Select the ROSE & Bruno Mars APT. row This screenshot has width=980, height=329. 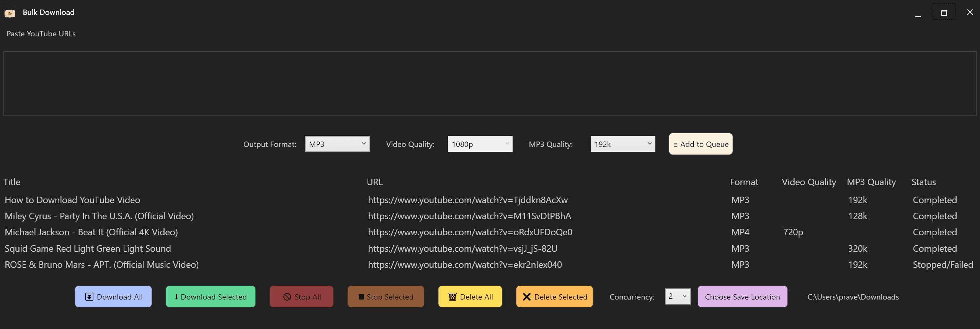(489, 265)
